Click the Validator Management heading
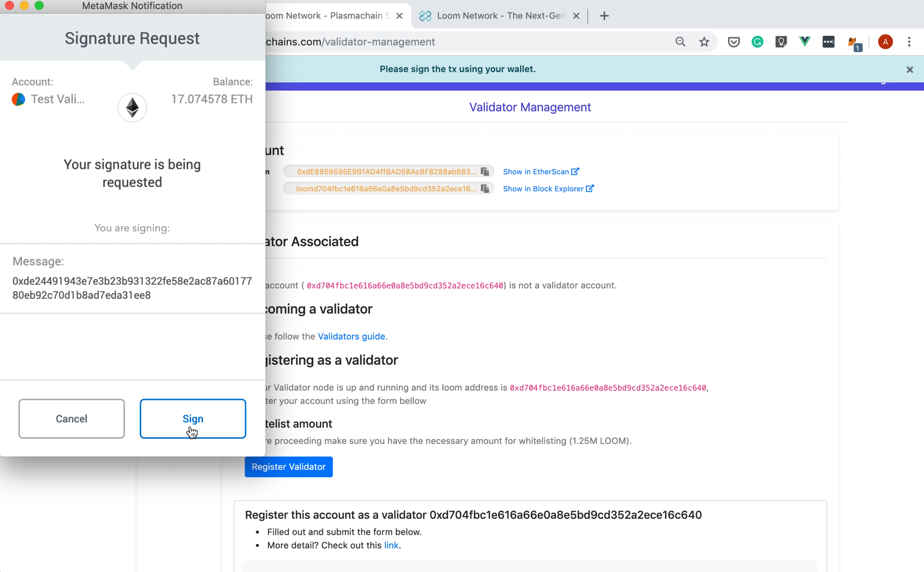The height and width of the screenshot is (572, 924). [530, 107]
